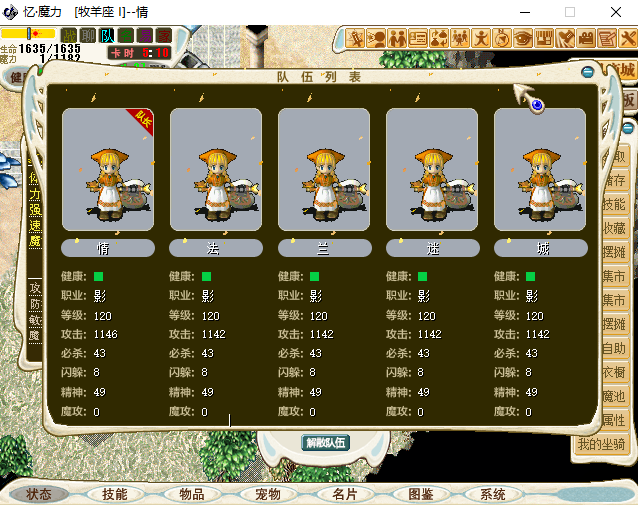This screenshot has width=638, height=505.
Task: Open 衣橱 wardrobe in the right sidebar
Action: 614,373
